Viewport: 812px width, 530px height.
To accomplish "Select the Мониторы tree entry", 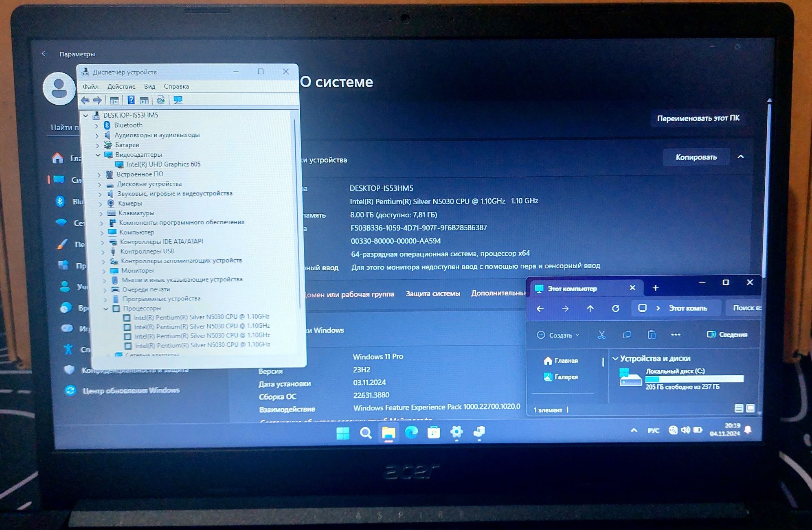I will pos(137,271).
